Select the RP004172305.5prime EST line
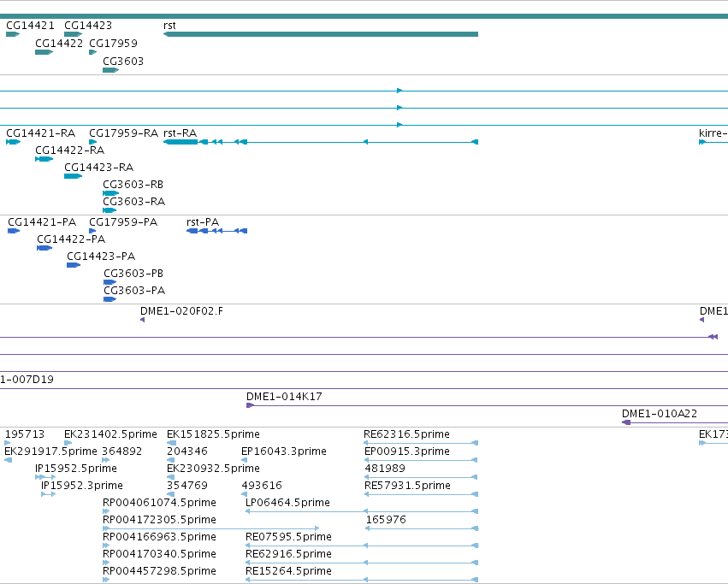The height and width of the screenshot is (584, 728). tap(210, 528)
